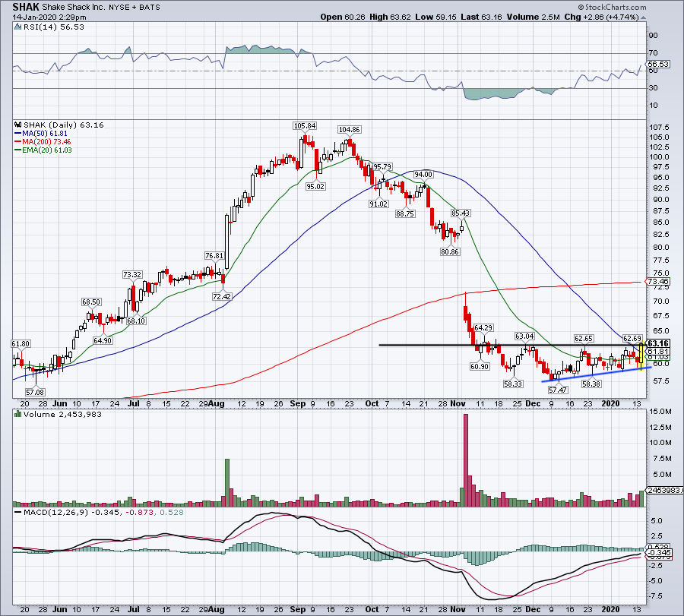Click the 58.33 price label

coord(512,384)
